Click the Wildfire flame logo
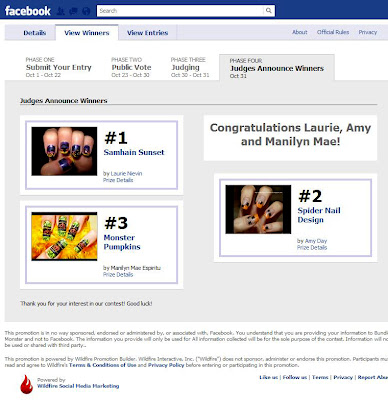This screenshot has width=388, height=400. (26, 385)
